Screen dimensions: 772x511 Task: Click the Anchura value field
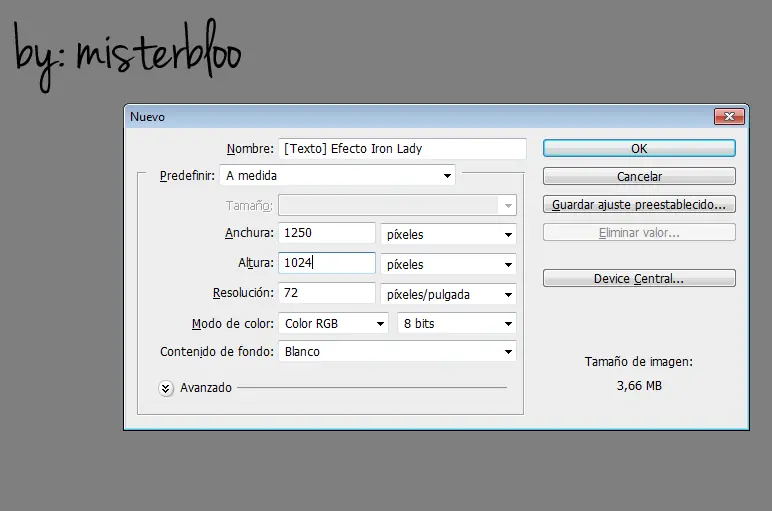(327, 233)
